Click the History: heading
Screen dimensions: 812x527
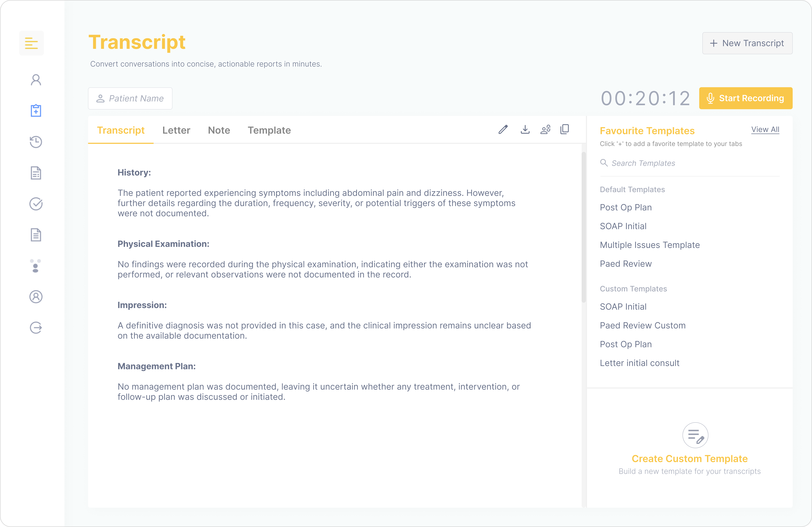tap(134, 172)
